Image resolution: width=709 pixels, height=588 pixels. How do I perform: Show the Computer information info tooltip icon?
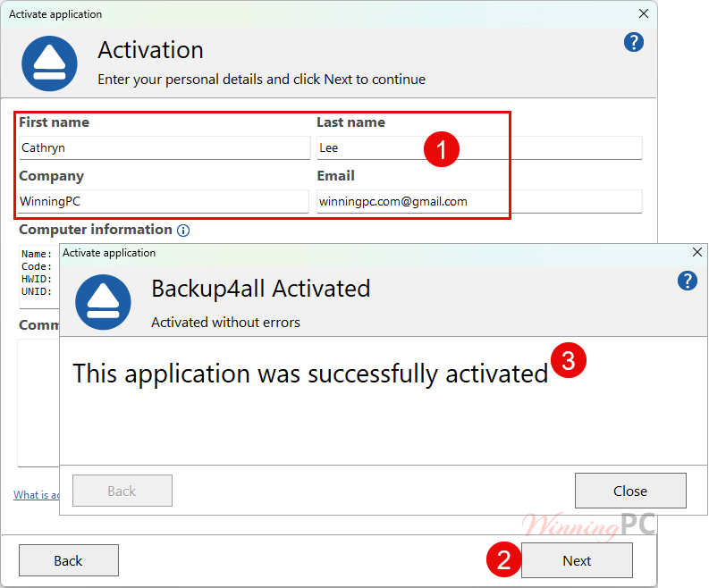[183, 231]
